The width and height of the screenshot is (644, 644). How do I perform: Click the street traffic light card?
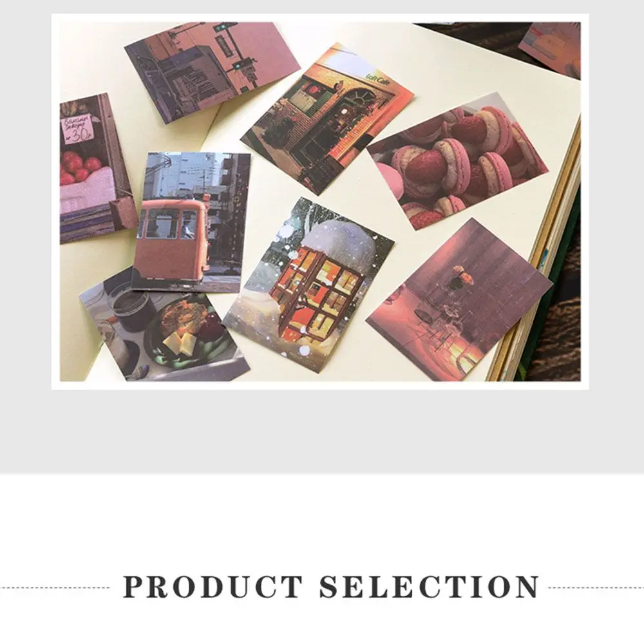tap(213, 72)
